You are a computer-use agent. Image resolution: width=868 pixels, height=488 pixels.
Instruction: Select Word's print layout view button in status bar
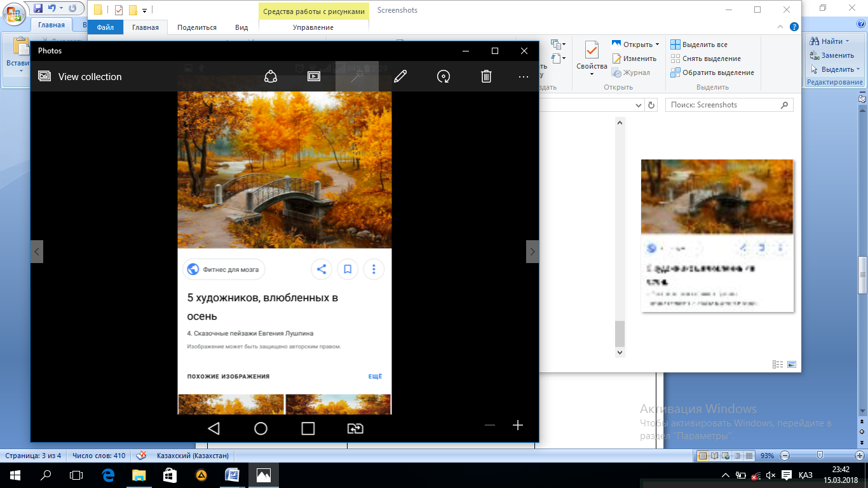703,456
